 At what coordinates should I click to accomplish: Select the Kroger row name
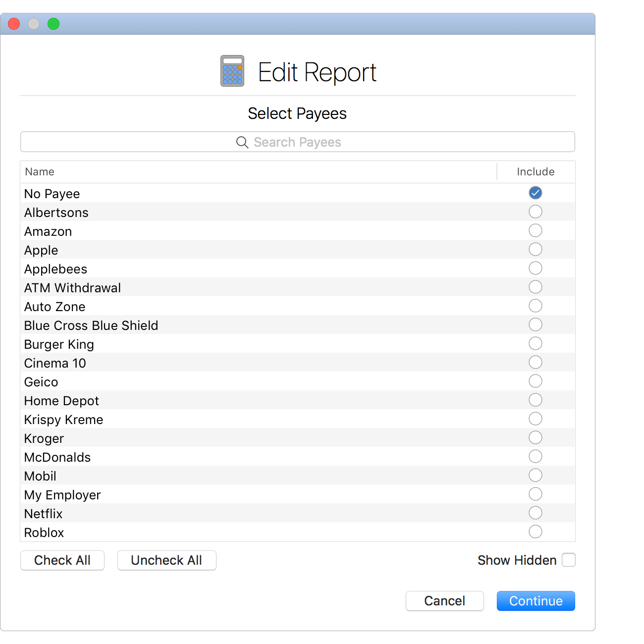[44, 438]
